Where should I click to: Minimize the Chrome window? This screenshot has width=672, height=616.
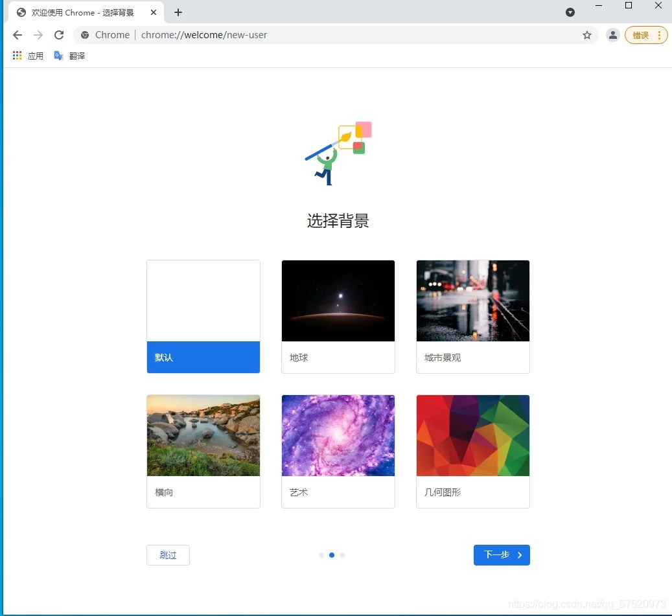point(599,6)
